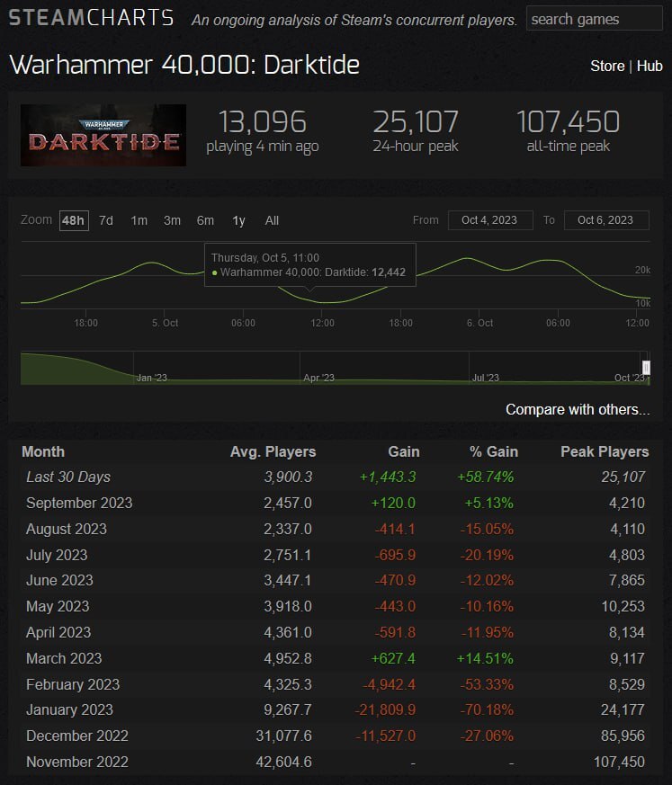The height and width of the screenshot is (785, 672).
Task: Select the Jan '23 navigator label
Action: click(152, 378)
